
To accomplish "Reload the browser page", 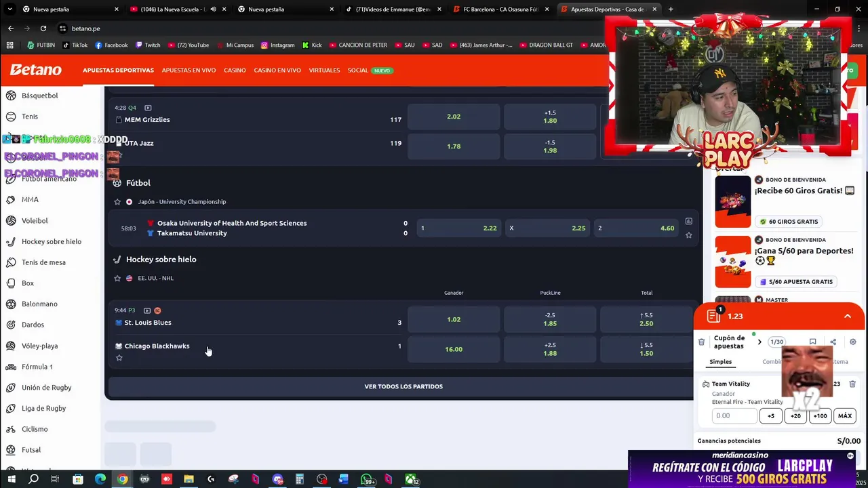I will pyautogui.click(x=43, y=28).
